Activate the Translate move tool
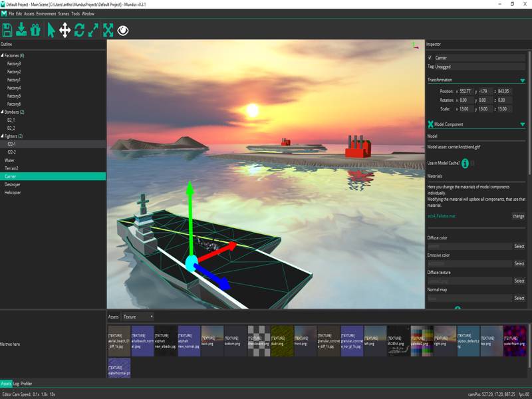The image size is (532, 399). point(65,30)
